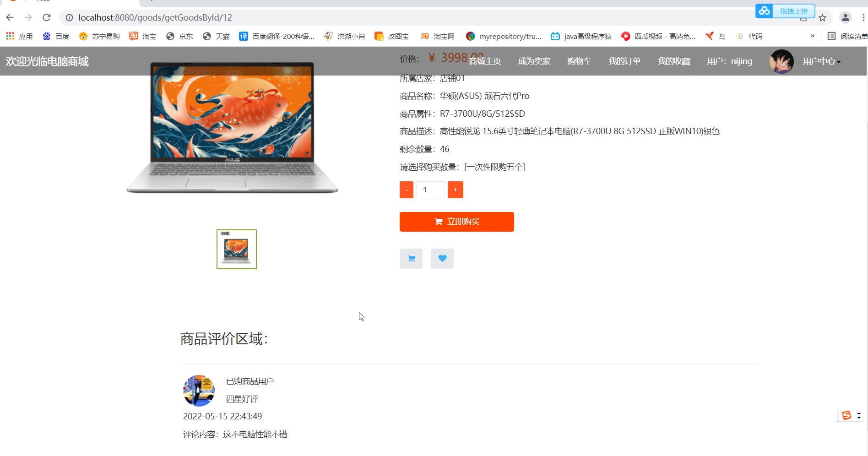Viewport: 868px width, 456px height.
Task: Select the laptop product thumbnail
Action: [x=236, y=249]
